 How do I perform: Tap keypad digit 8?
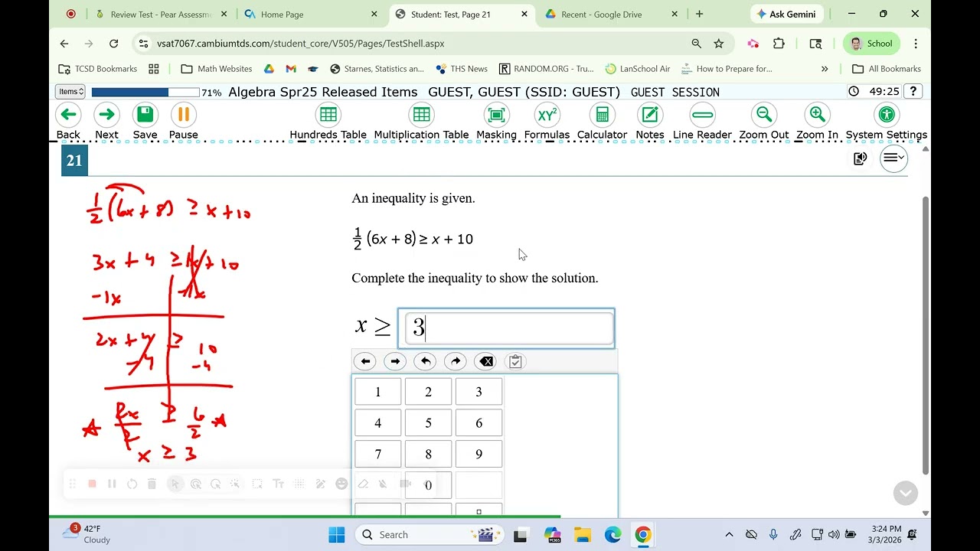point(428,455)
